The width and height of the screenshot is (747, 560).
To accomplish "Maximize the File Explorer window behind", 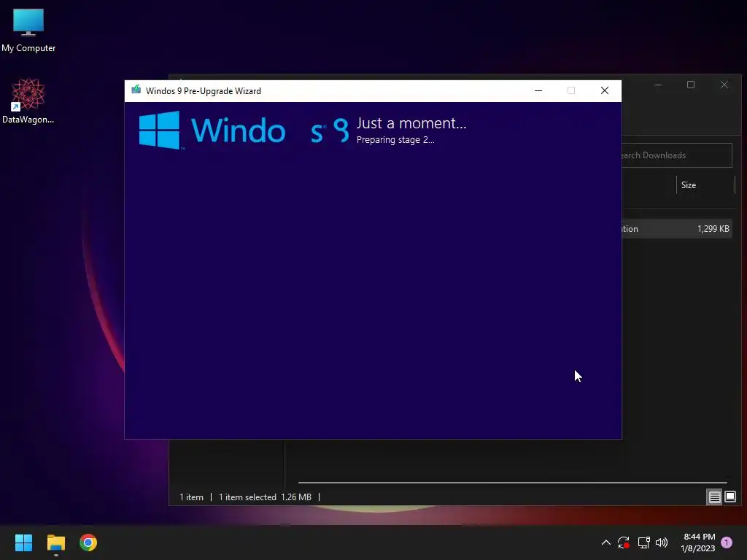I will 691,85.
